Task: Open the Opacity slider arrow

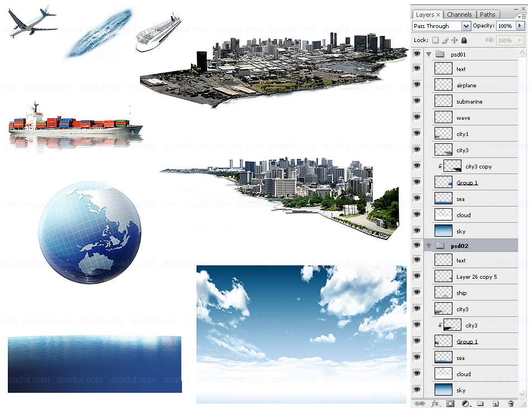Action: tap(520, 26)
